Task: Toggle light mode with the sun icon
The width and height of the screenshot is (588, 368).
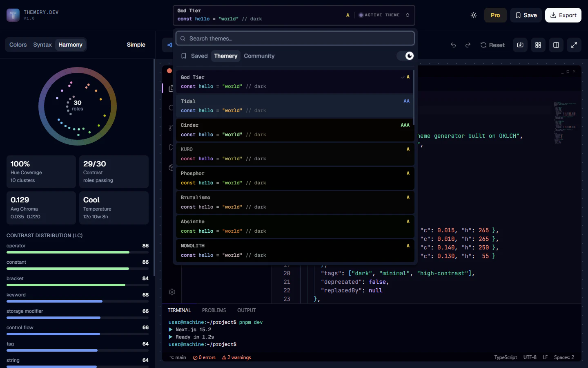Action: tap(473, 15)
